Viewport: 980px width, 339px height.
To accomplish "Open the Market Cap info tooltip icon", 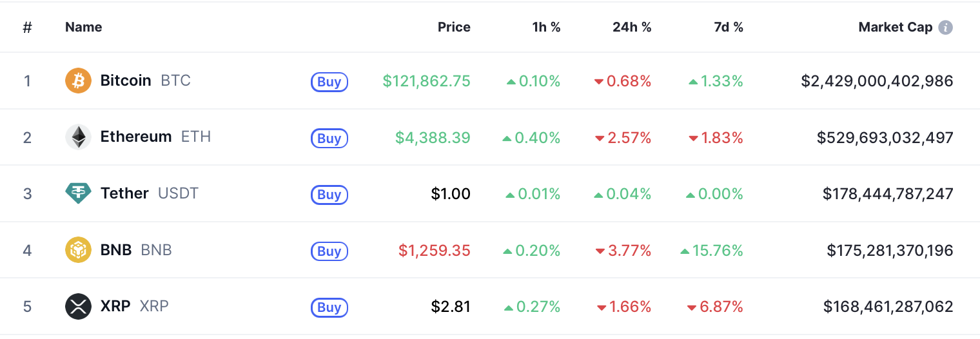I will click(945, 28).
